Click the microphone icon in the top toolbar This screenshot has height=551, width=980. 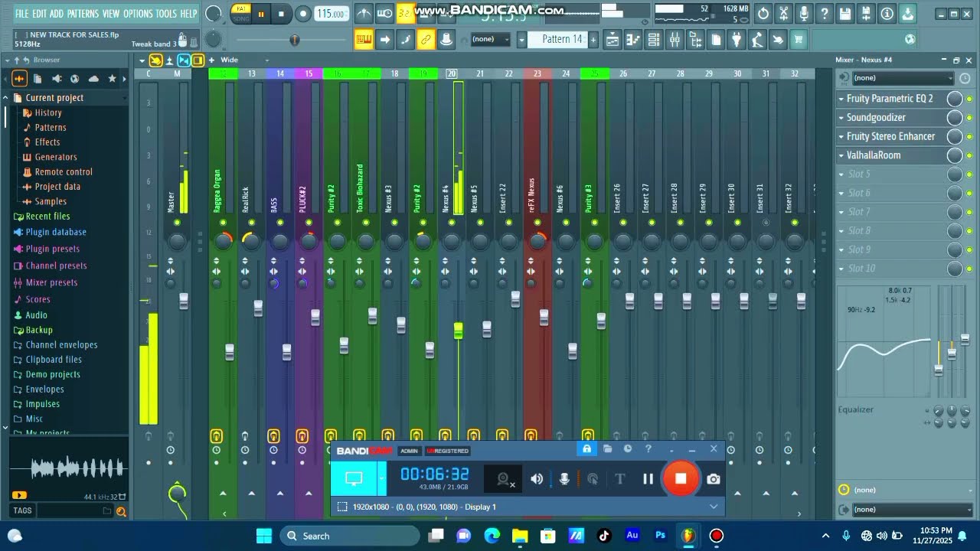[x=804, y=14]
